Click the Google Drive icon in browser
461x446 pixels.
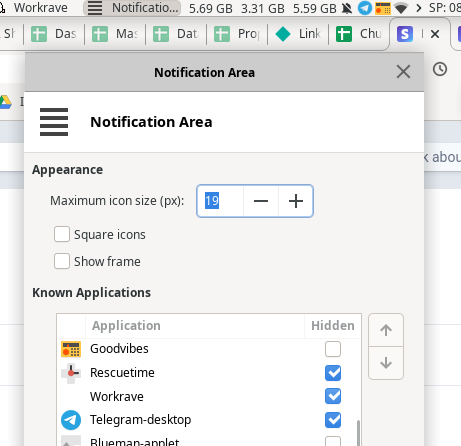5,102
